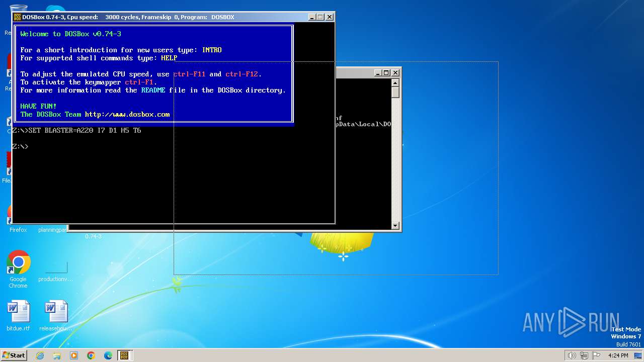Screen dimensions: 644x362
Task: Click the Firefox desktop shortcut label
Action: [x=18, y=230]
